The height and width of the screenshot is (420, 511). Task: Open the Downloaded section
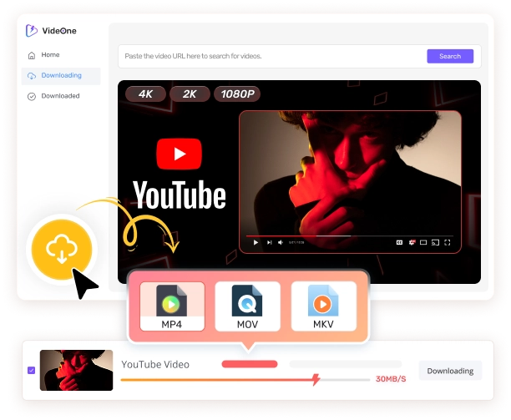(x=60, y=96)
